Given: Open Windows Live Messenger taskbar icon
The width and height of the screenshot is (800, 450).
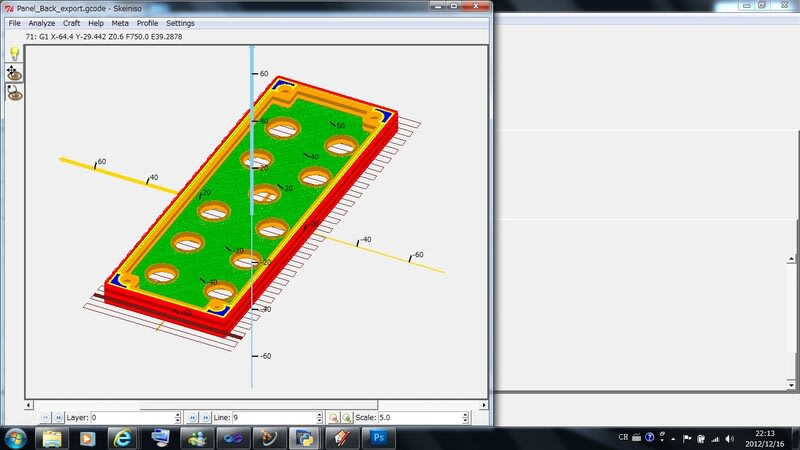Looking at the screenshot, I should [196, 438].
